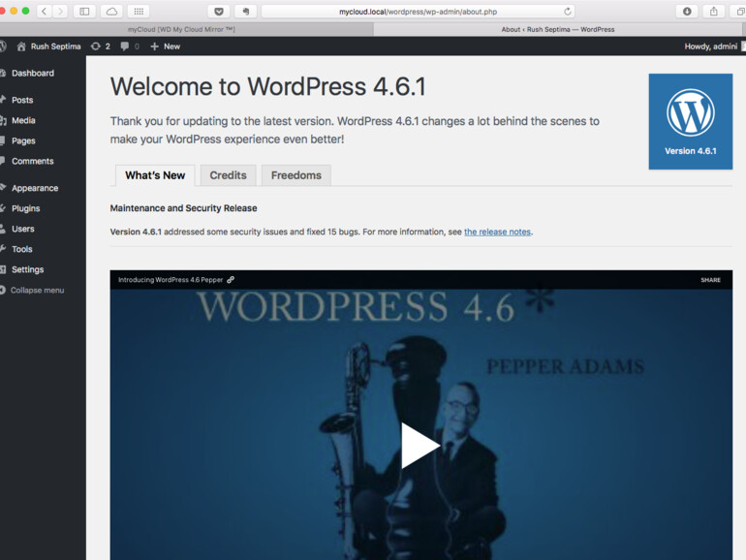Viewport: 746px width, 560px height.
Task: Show Top Sites grid icon
Action: [x=139, y=12]
